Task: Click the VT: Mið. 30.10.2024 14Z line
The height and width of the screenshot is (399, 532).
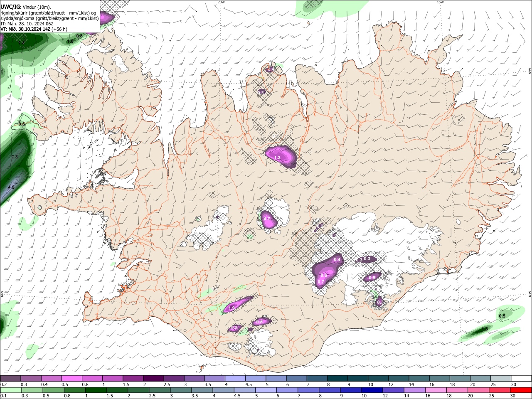Action: coord(34,29)
